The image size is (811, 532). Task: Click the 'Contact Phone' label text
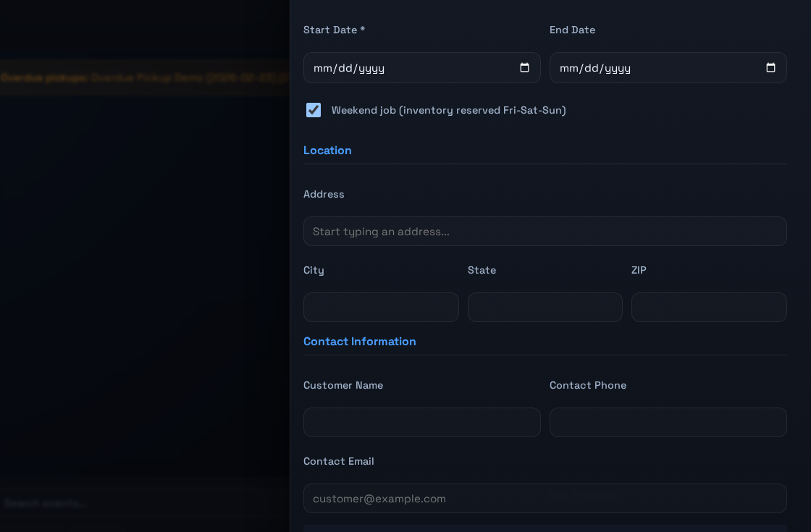pos(587,385)
